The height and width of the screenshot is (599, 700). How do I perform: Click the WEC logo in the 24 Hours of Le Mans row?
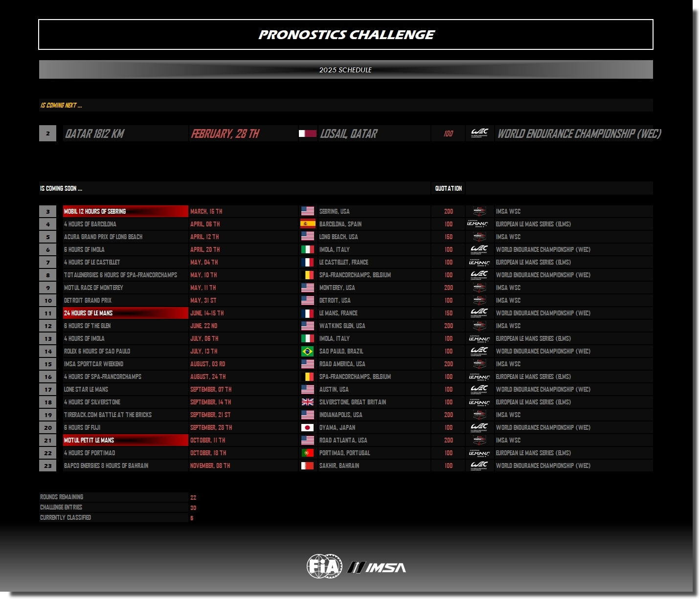click(x=479, y=313)
